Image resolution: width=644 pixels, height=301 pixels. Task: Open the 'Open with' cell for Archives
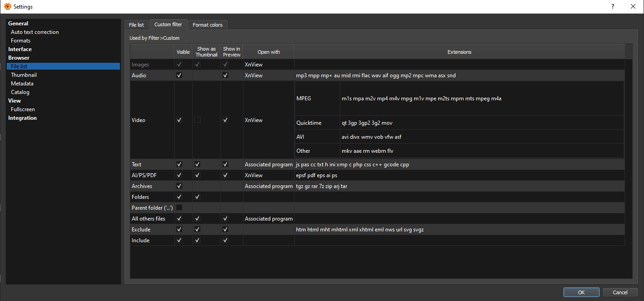tap(268, 186)
